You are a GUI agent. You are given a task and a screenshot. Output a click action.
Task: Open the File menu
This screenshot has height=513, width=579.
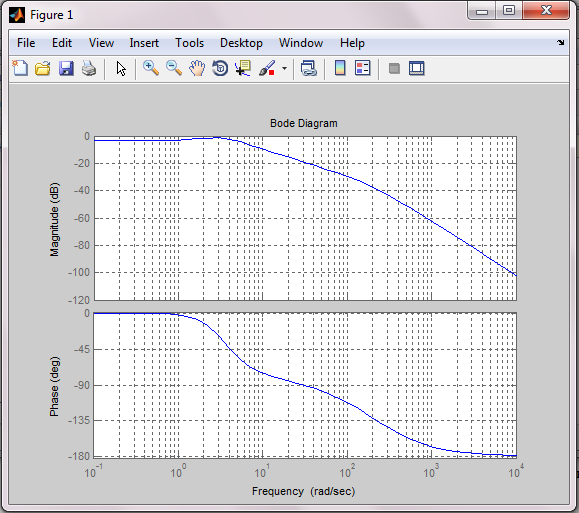click(26, 43)
